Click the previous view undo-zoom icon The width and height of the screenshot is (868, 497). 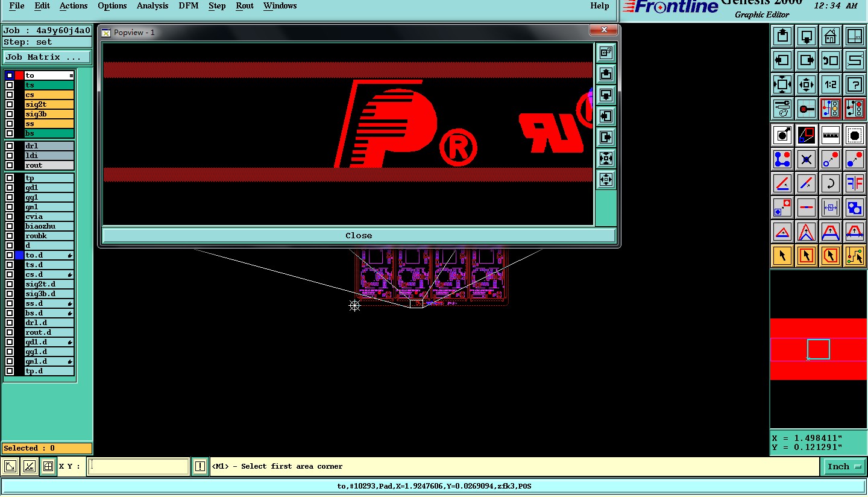(831, 60)
